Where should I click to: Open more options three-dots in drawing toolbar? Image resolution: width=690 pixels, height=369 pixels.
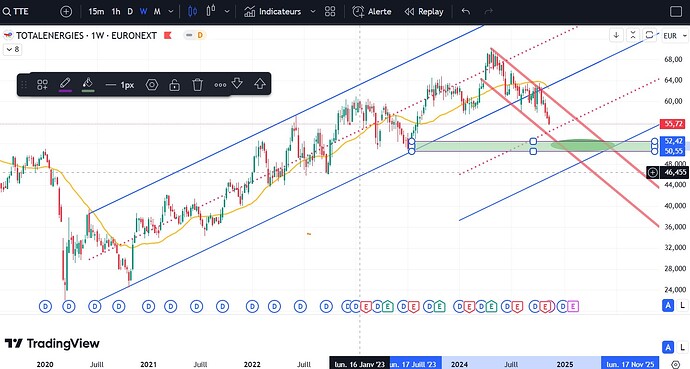tap(220, 85)
